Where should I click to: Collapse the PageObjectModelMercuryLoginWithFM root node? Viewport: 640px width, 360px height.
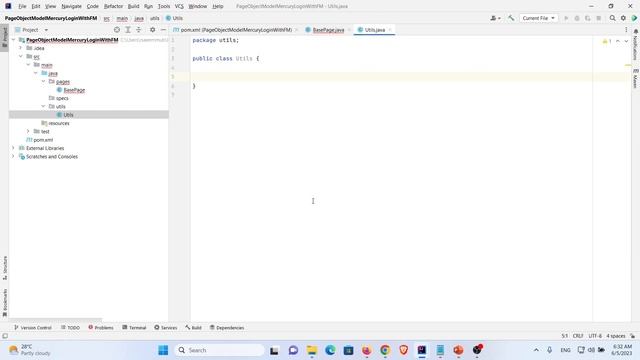coord(13,40)
